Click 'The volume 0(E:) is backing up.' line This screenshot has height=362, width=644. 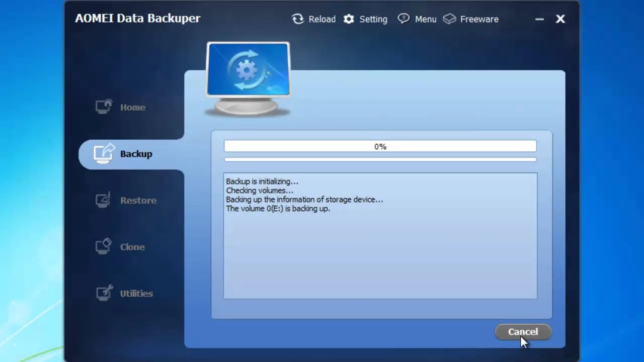coord(278,209)
